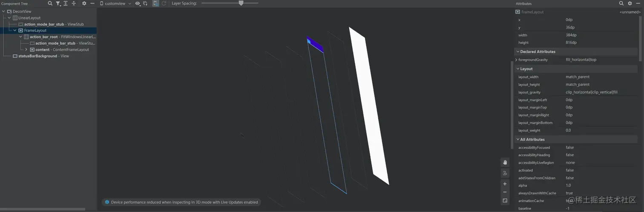Toggle Live Updates button
Screen dimensions: 644x212
pyautogui.click(x=155, y=3)
